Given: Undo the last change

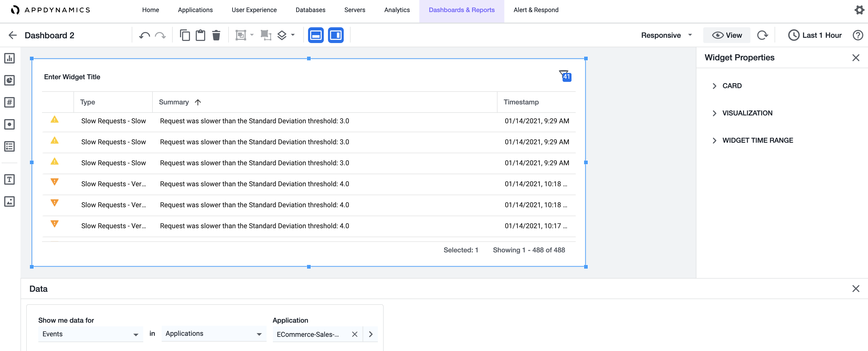Looking at the screenshot, I should [x=145, y=35].
